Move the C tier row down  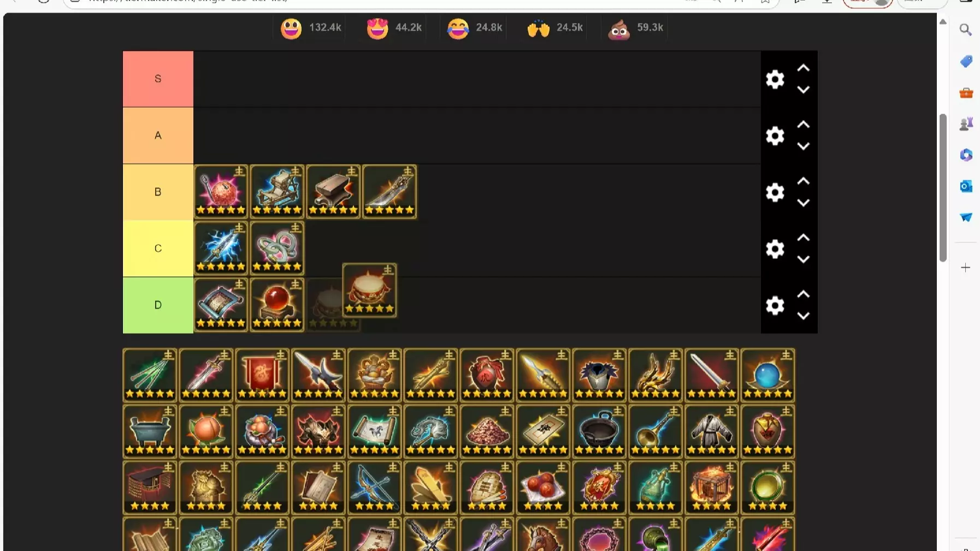coord(803,259)
